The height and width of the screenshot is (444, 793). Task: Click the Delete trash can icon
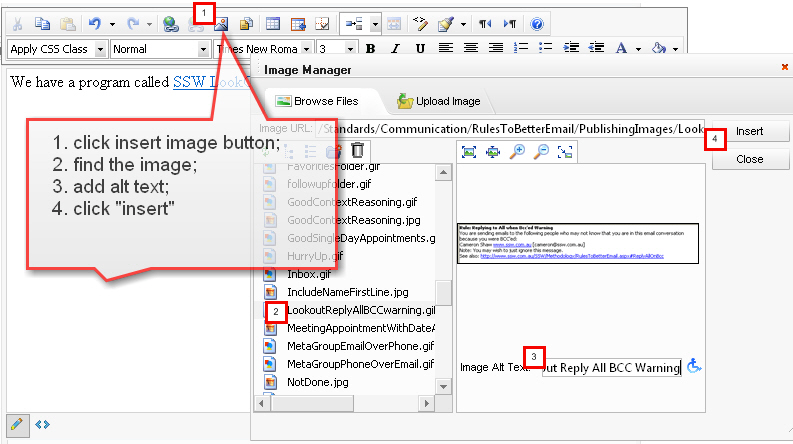point(358,151)
